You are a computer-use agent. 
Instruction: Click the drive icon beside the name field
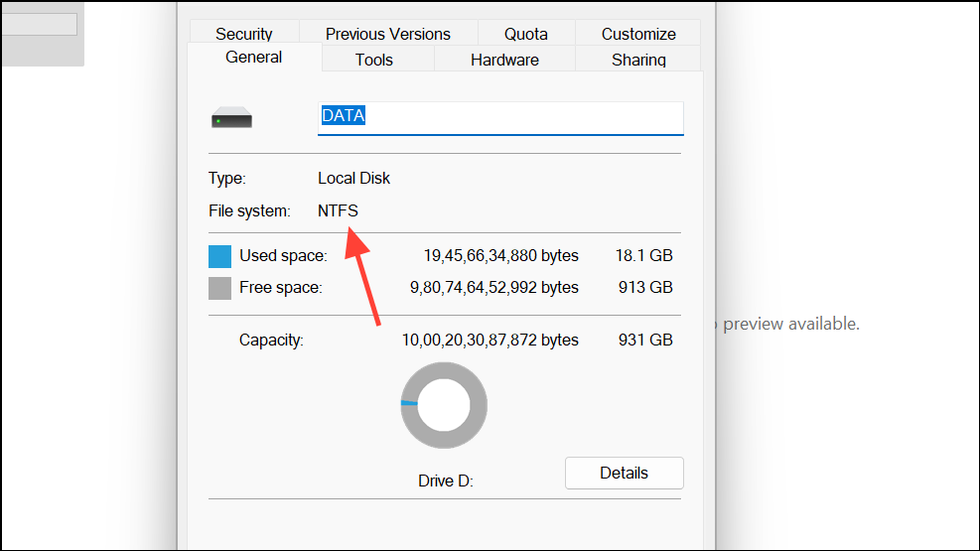pyautogui.click(x=231, y=119)
